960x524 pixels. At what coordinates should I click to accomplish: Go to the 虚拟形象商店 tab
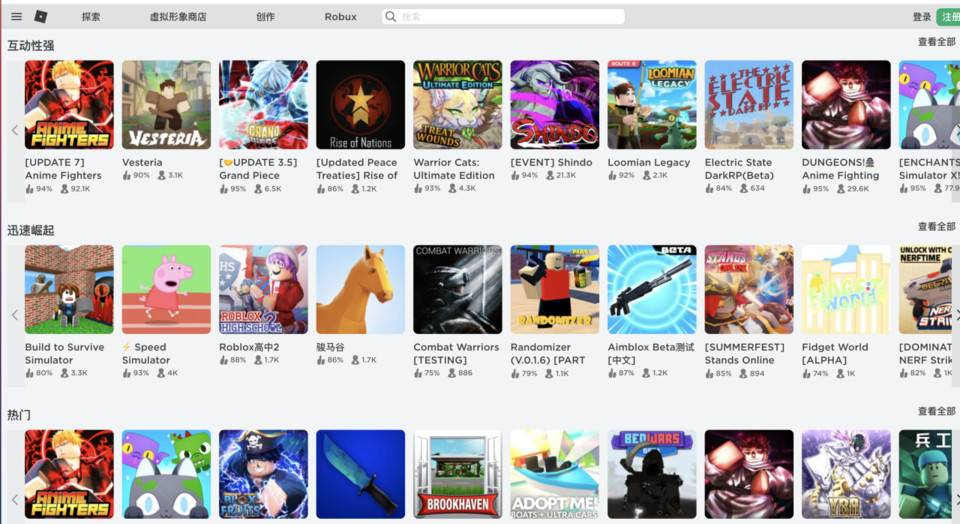tap(178, 17)
